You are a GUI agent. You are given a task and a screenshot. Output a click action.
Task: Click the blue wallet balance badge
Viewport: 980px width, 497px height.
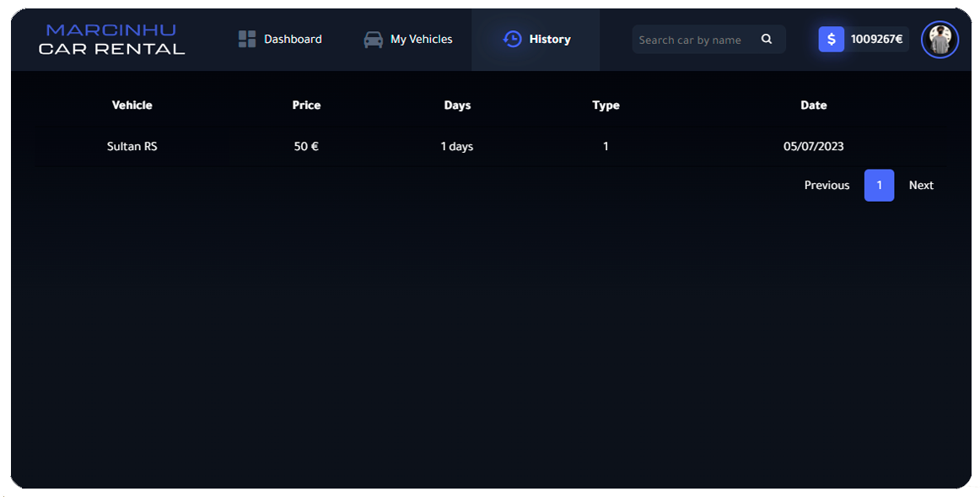point(861,38)
